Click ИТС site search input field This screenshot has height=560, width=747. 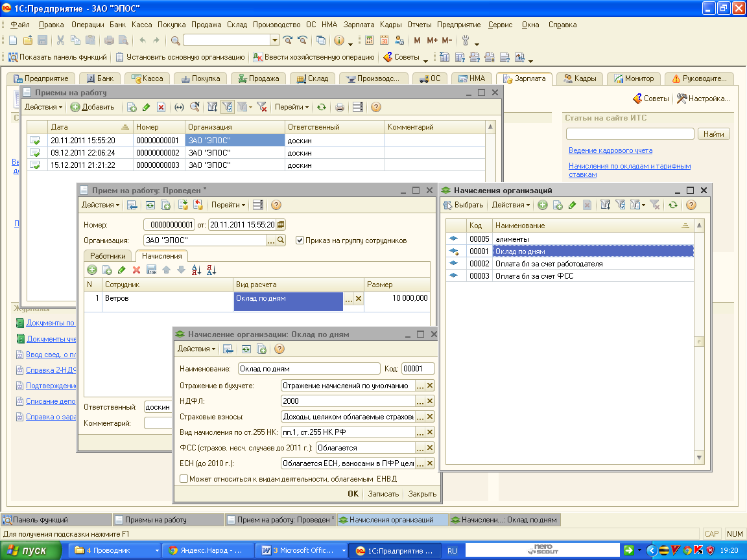[x=630, y=134]
